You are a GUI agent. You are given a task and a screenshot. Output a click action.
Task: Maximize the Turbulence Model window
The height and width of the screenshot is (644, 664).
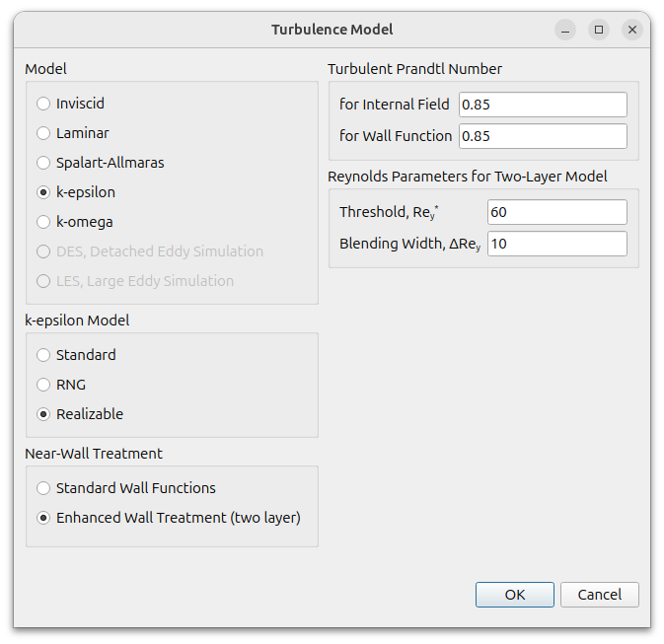point(599,30)
